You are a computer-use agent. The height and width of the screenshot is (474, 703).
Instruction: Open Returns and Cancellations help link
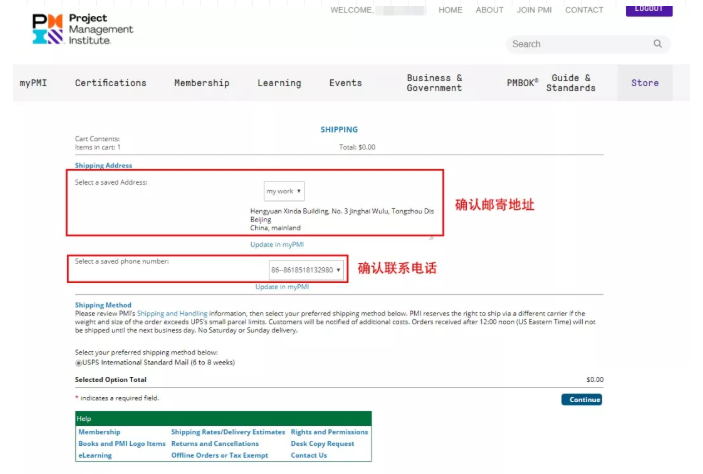(x=214, y=443)
